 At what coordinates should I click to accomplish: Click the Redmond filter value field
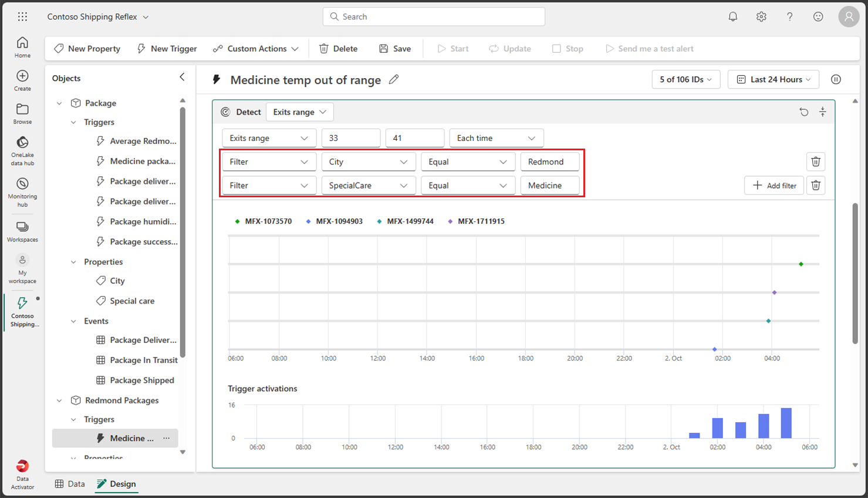pyautogui.click(x=550, y=161)
